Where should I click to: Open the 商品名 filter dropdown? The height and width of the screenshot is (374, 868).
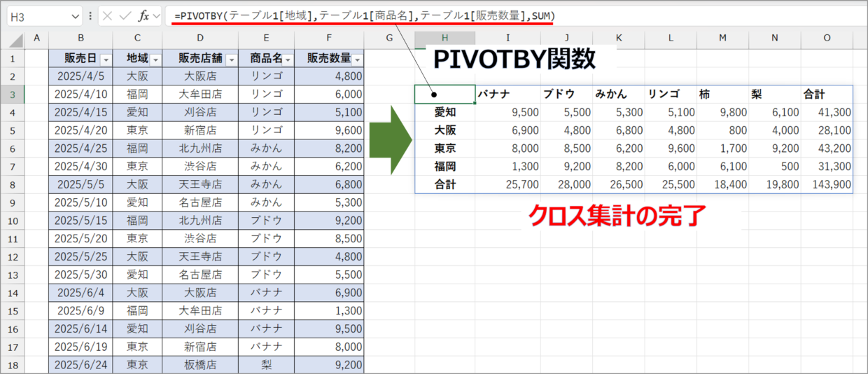tap(287, 60)
